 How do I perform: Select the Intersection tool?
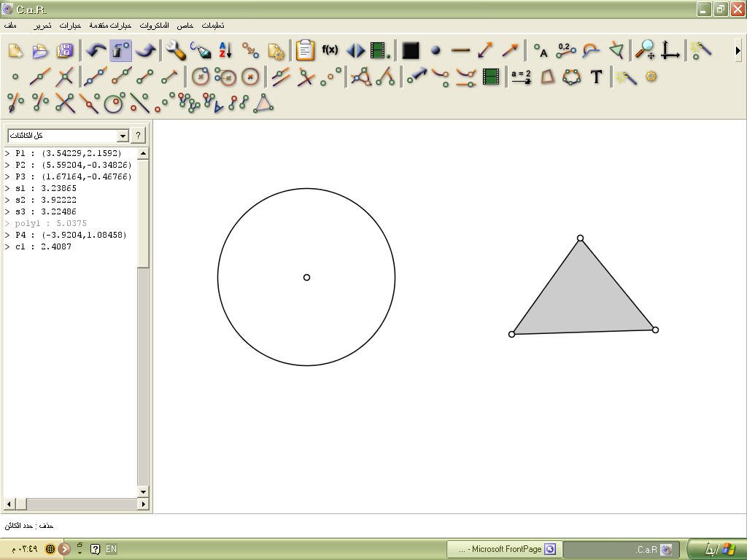[65, 77]
